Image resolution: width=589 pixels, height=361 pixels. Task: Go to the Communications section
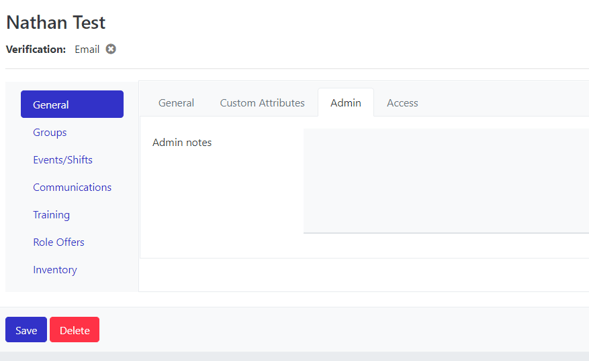pos(72,187)
